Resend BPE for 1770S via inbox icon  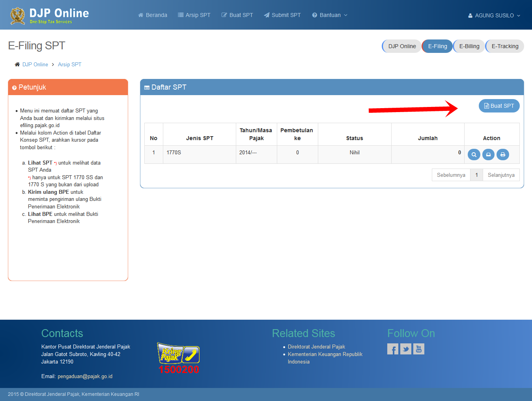[x=488, y=155]
